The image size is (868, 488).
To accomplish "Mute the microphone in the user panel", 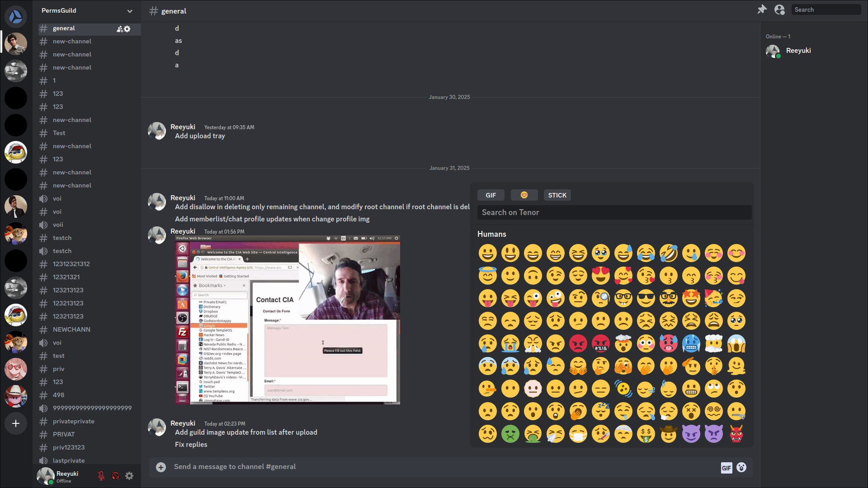I will coord(101,476).
